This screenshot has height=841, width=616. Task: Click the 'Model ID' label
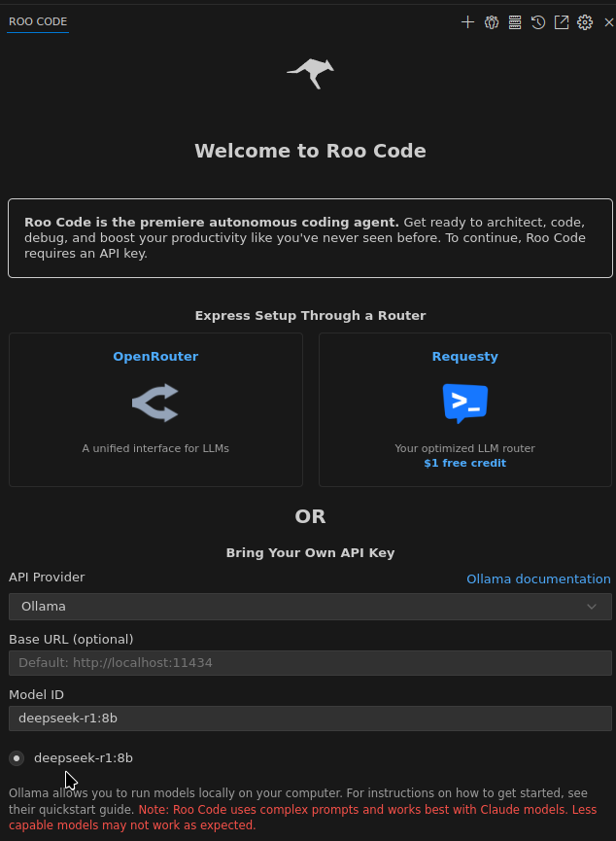tap(37, 694)
